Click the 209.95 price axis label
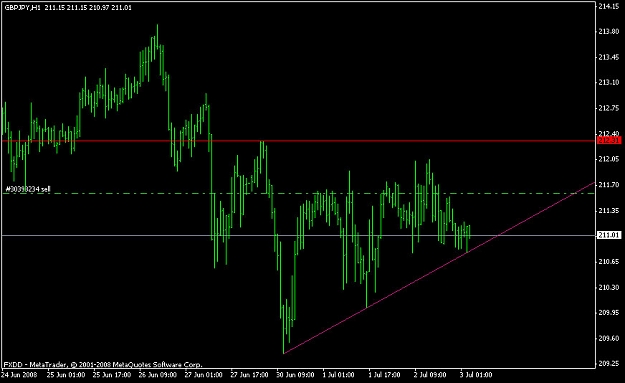Image resolution: width=625 pixels, height=383 pixels. pos(609,312)
